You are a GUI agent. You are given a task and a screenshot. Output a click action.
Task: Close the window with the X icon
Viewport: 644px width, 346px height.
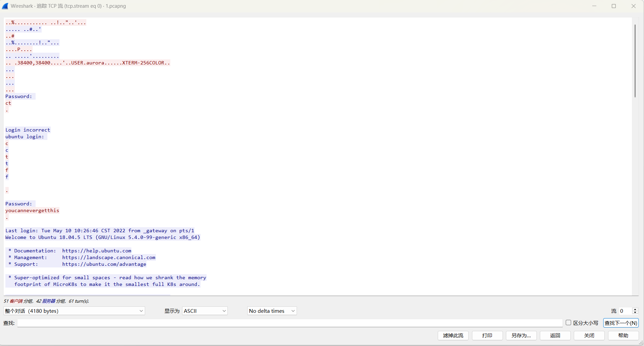click(x=634, y=6)
